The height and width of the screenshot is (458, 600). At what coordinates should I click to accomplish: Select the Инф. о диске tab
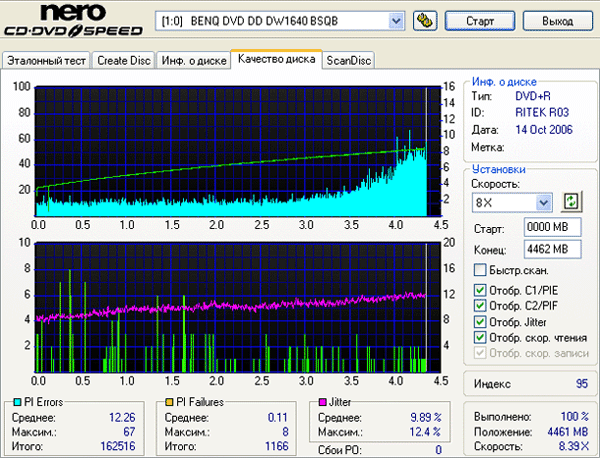coord(192,61)
